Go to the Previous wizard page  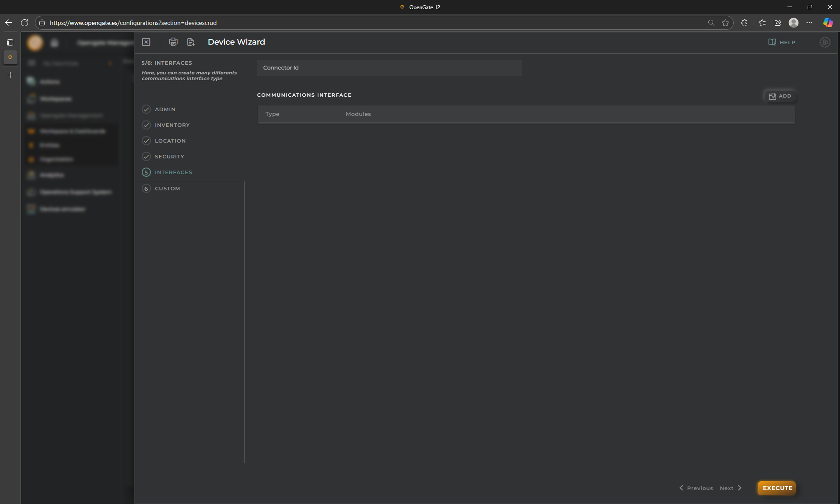[696, 488]
